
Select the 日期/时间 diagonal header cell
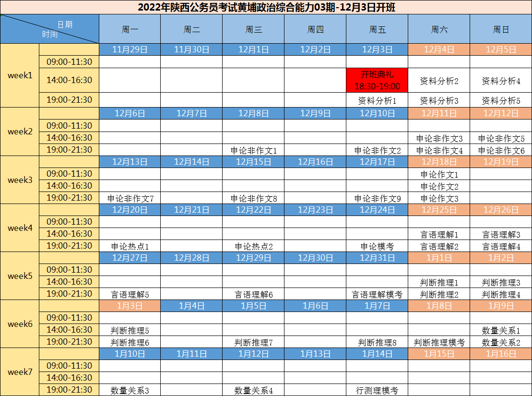50,29
